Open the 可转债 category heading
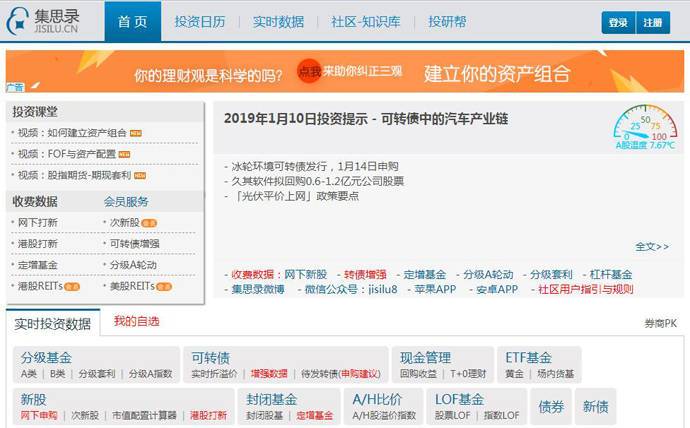The width and height of the screenshot is (690, 428). tap(210, 357)
